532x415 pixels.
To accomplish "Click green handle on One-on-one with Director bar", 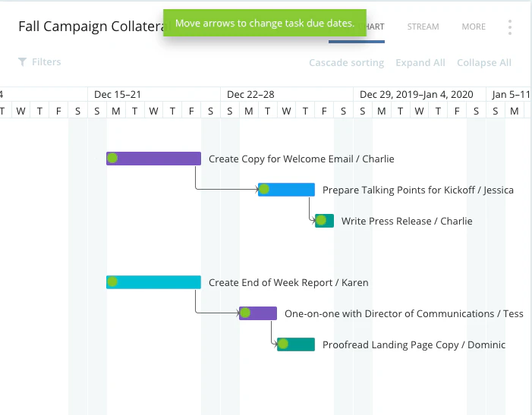I will (245, 313).
